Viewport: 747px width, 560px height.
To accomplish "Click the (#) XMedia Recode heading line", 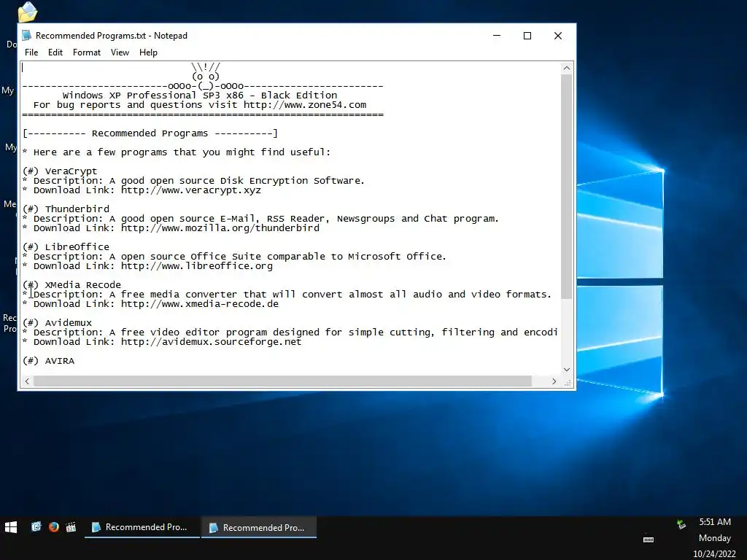I will [71, 285].
